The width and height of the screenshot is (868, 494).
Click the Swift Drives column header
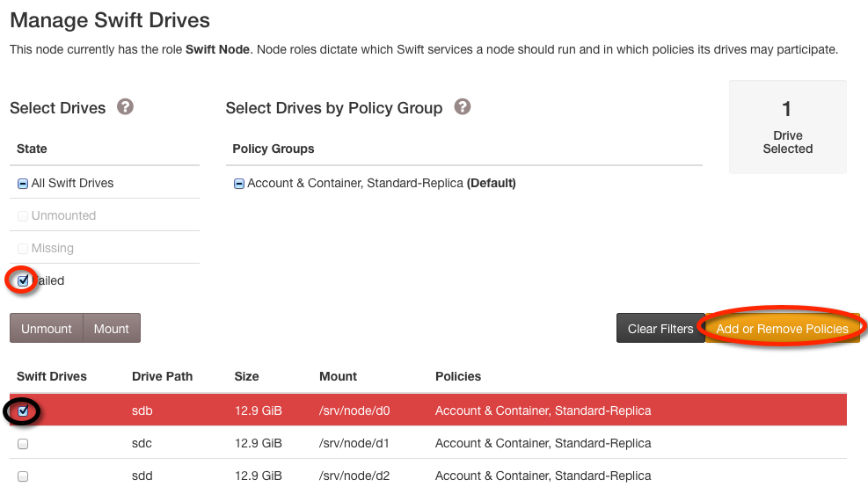click(x=52, y=376)
